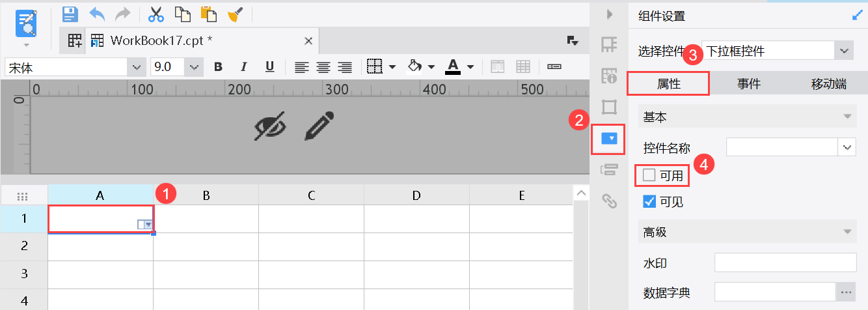868x310 pixels.
Task: Click the 水印 input field
Action: pos(785,262)
